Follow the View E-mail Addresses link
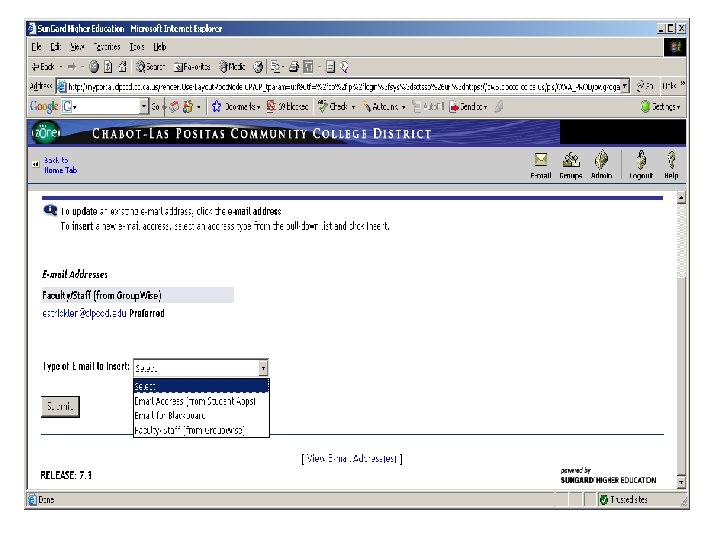 [x=352, y=458]
